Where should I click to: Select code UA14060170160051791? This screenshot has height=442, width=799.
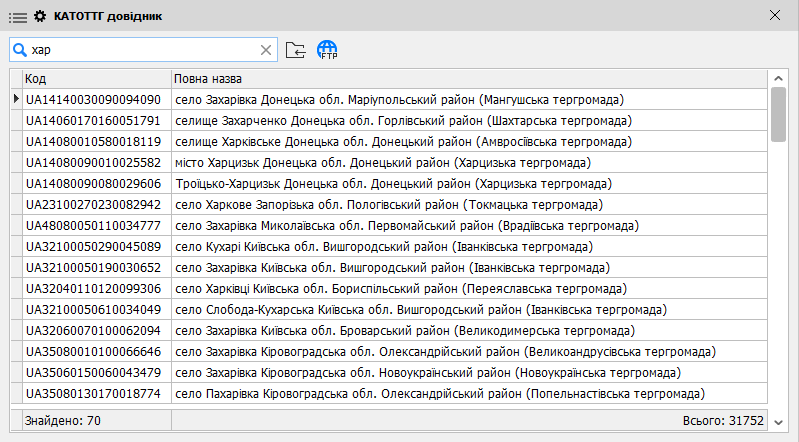click(x=93, y=121)
